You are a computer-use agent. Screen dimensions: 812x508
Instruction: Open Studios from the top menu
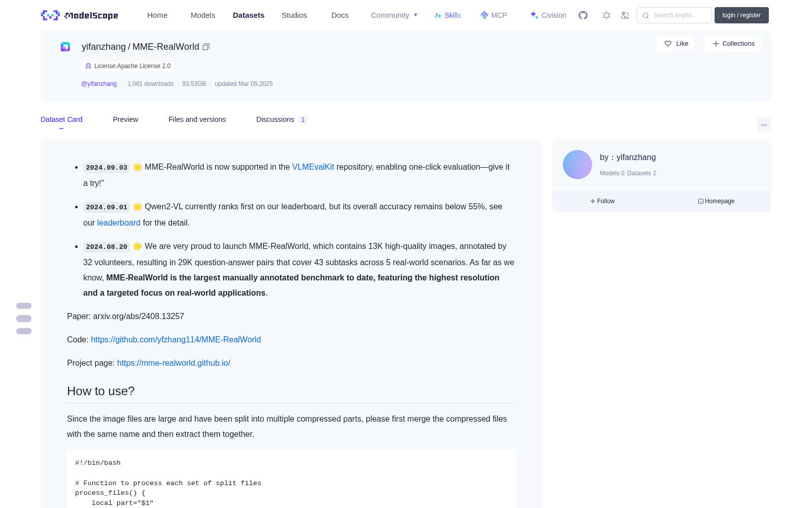pyautogui.click(x=294, y=15)
